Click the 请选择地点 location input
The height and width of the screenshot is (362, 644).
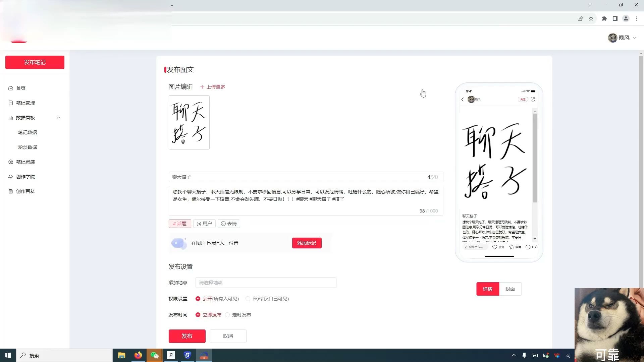point(266,283)
